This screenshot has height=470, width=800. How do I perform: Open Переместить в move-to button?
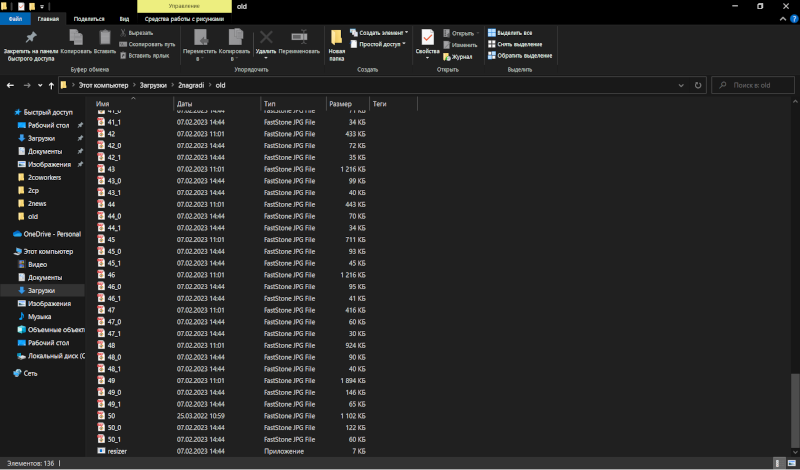pyautogui.click(x=199, y=45)
